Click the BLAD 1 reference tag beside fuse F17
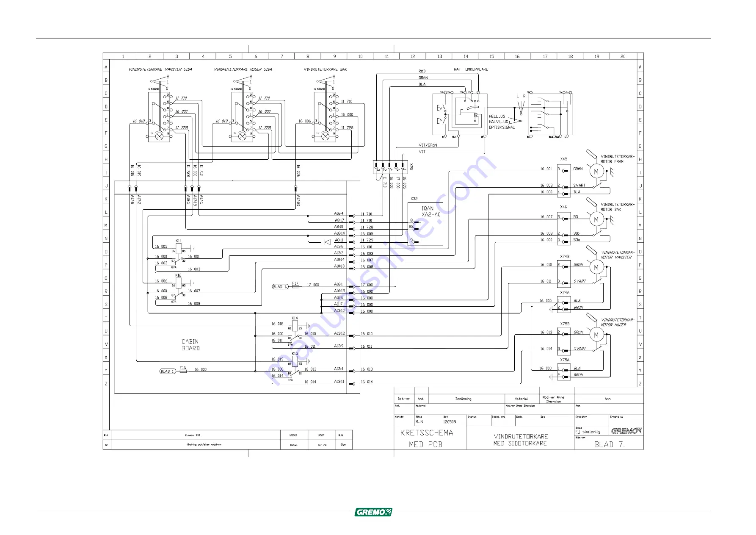Screen dimensions: 756x535 coord(280,287)
